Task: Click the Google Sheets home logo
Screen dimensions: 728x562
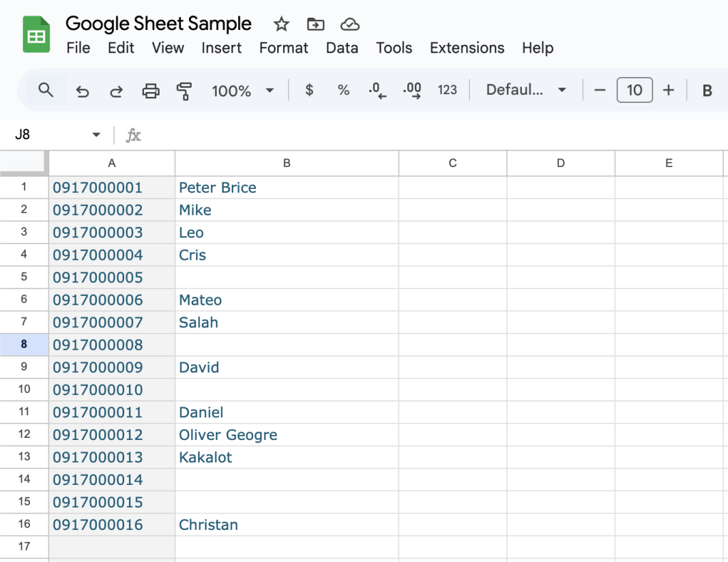Action: click(37, 35)
